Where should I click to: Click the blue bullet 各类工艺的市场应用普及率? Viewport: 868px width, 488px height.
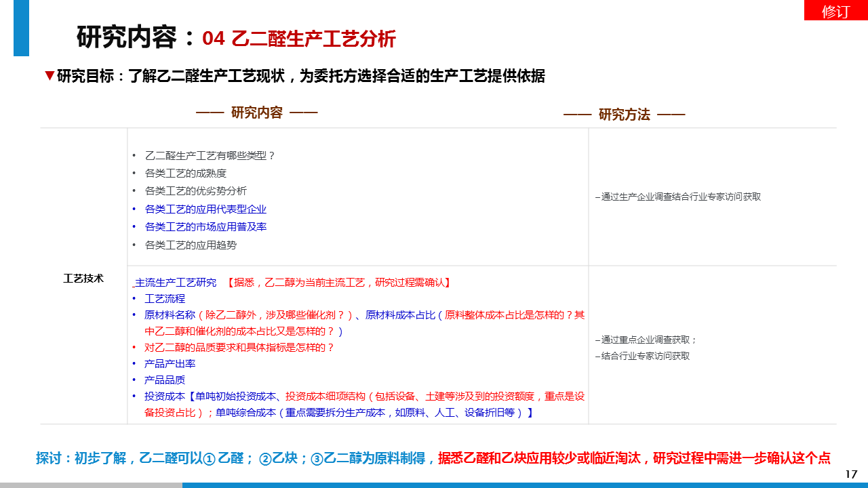[205, 226]
